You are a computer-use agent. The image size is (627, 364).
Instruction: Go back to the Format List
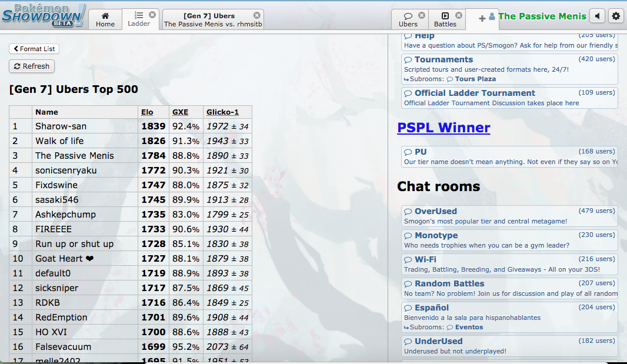pyautogui.click(x=34, y=49)
